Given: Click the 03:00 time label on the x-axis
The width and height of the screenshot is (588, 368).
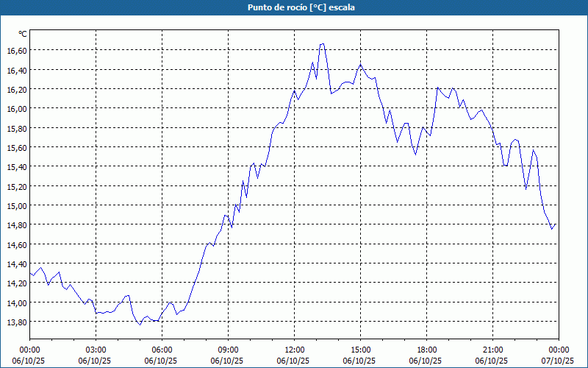Looking at the screenshot, I should [96, 350].
